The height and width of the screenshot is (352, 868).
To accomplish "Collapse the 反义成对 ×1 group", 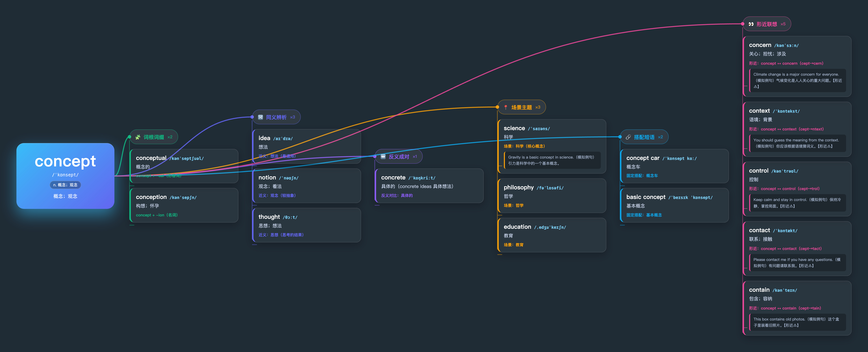I will point(399,156).
